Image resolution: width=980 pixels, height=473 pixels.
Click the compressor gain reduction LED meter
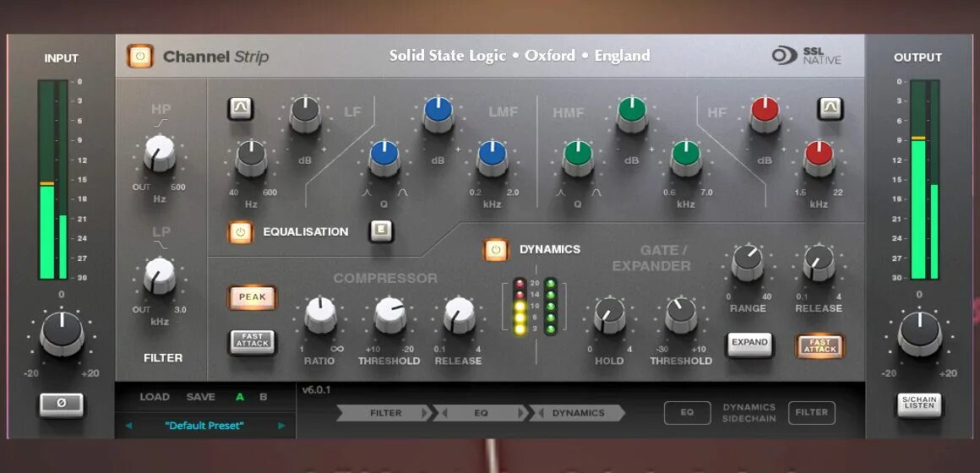520,306
